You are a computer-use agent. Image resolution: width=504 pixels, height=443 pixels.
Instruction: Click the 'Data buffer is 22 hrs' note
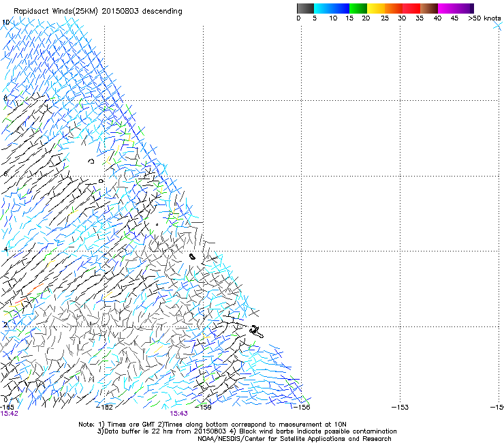pyautogui.click(x=138, y=431)
